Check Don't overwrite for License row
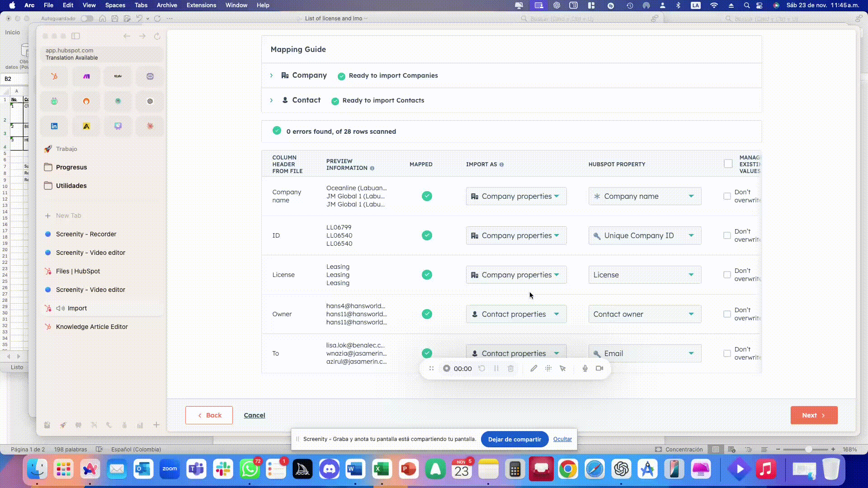868x488 pixels. 727,275
